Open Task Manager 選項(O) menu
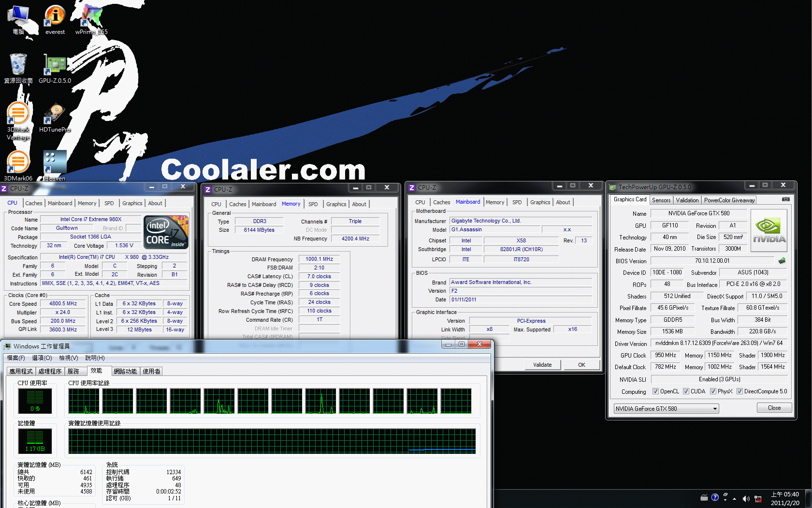The image size is (812, 508). [42, 358]
